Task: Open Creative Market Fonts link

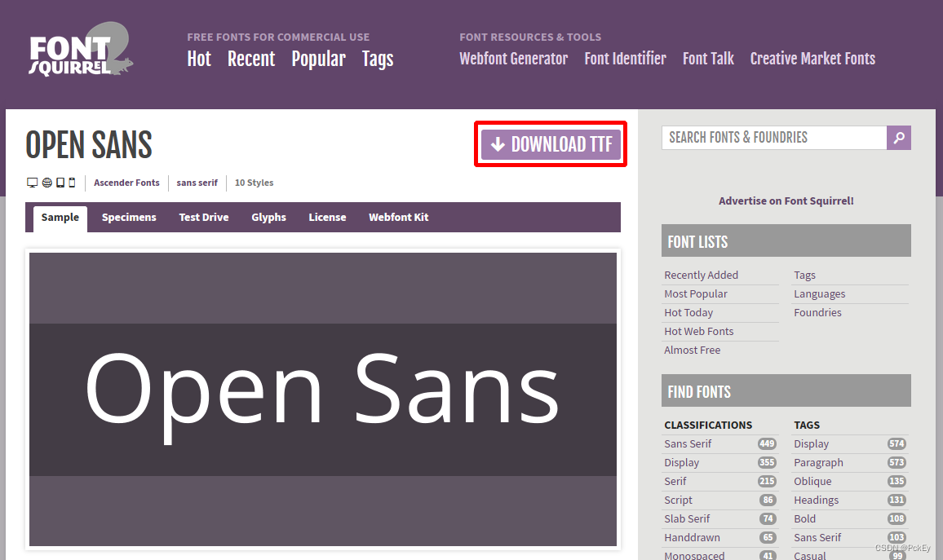Action: 812,59
